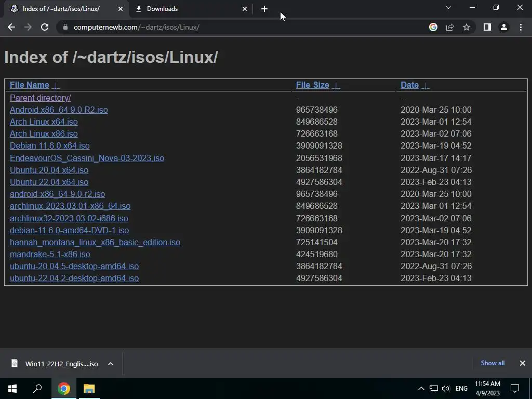The height and width of the screenshot is (399, 532).
Task: Select file size 2056531968
Action: point(319,158)
